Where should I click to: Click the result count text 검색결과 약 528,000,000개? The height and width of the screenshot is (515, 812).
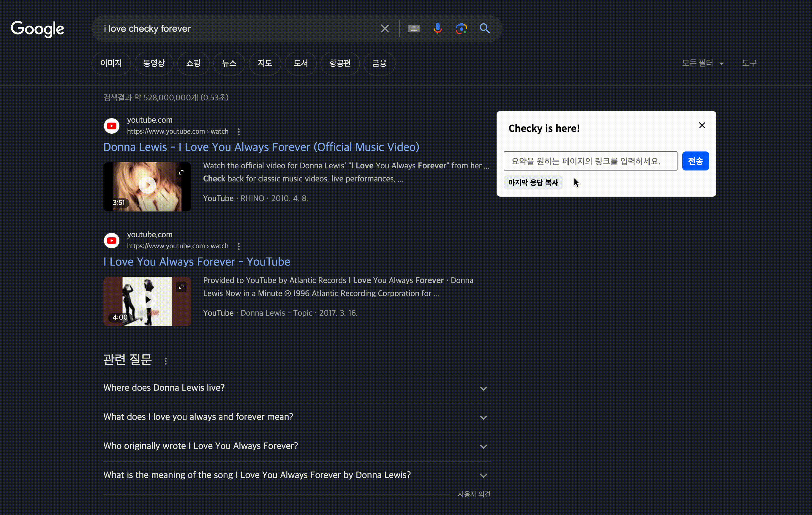(x=165, y=98)
